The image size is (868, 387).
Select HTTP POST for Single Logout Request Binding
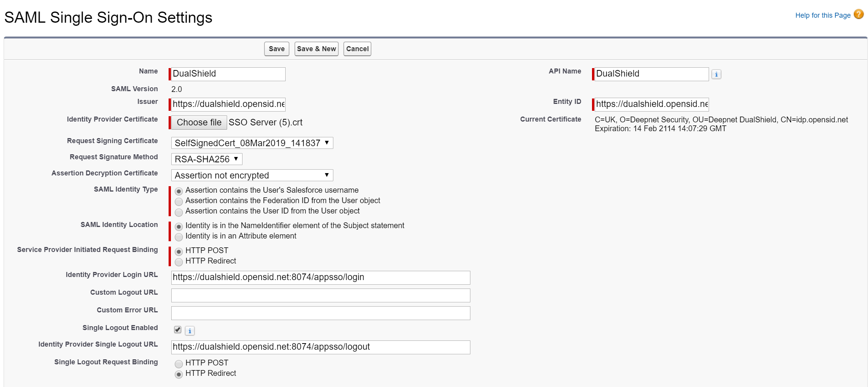(179, 364)
